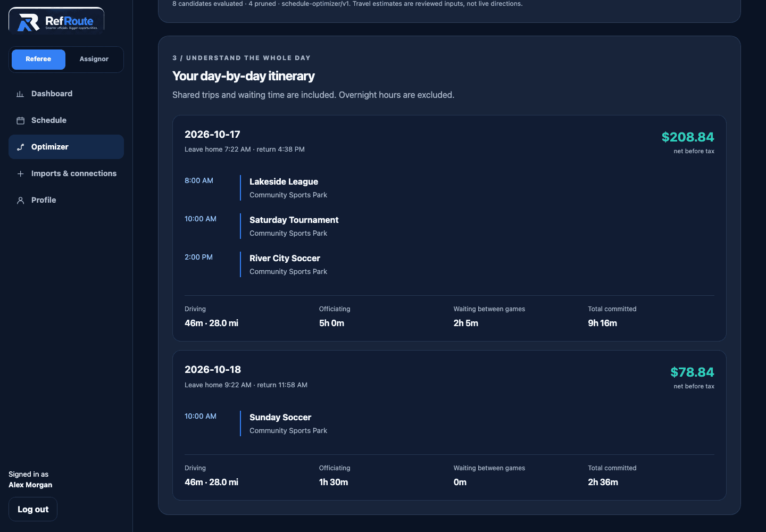766x532 pixels.
Task: Click the 'Leave home 7:22 AM' line
Action: tap(245, 149)
